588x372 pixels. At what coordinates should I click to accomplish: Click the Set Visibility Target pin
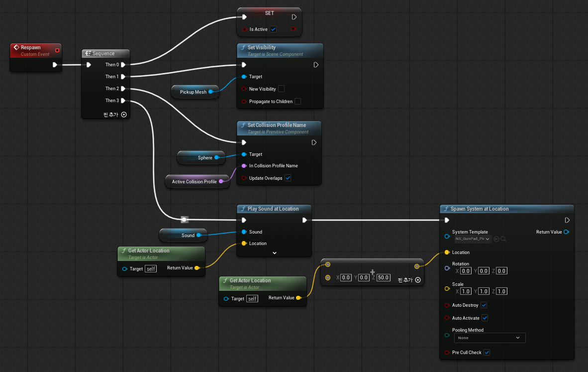244,77
